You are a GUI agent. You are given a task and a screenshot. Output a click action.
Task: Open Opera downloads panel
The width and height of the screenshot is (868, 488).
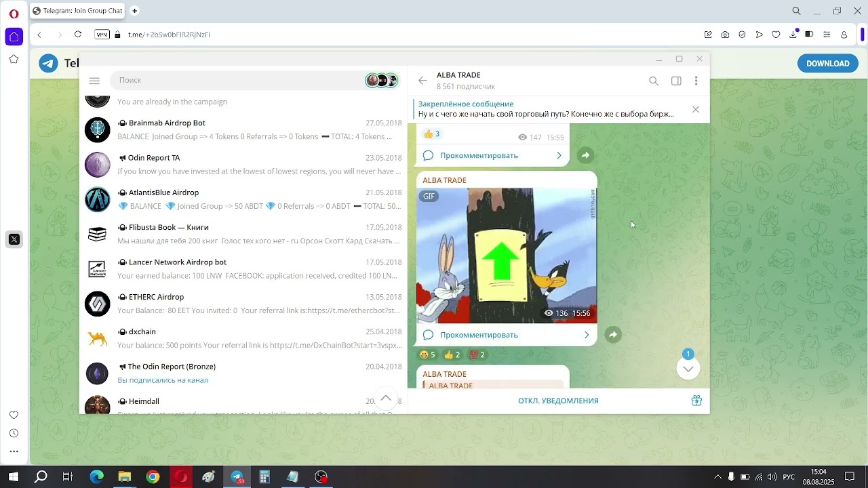coord(793,35)
